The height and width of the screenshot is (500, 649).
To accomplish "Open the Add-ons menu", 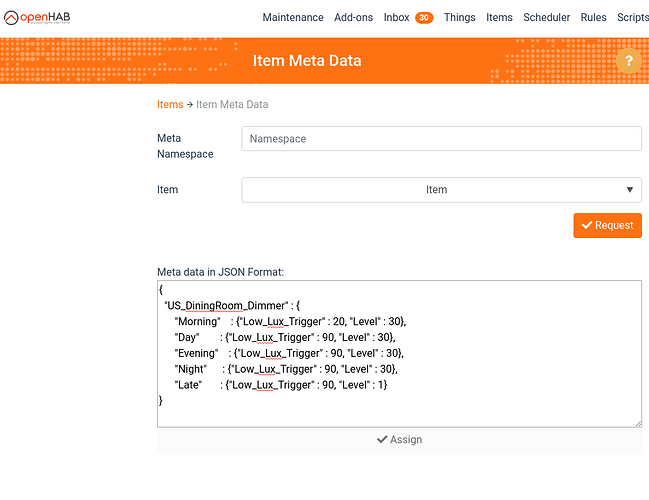I will pos(354,17).
